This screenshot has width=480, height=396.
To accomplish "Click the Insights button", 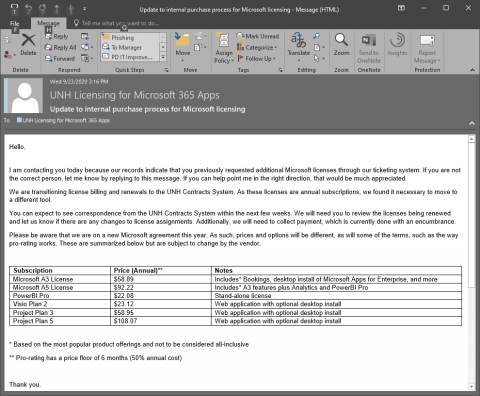I will pyautogui.click(x=397, y=44).
